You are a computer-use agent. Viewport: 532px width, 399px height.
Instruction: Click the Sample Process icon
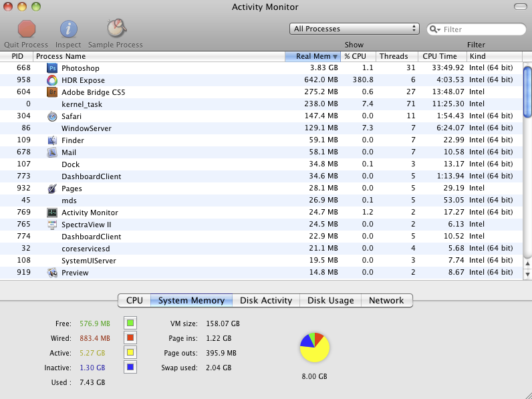[116, 28]
